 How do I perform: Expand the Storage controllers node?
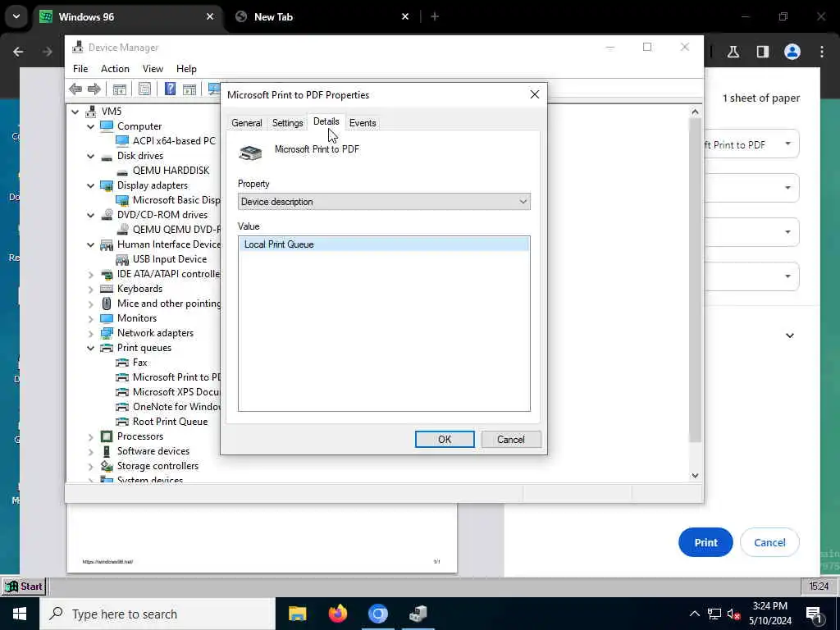(x=90, y=466)
